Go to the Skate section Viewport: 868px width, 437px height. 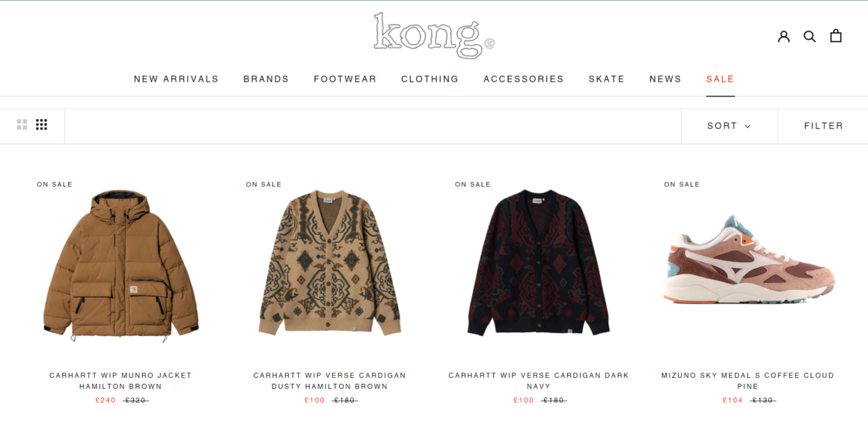[606, 79]
